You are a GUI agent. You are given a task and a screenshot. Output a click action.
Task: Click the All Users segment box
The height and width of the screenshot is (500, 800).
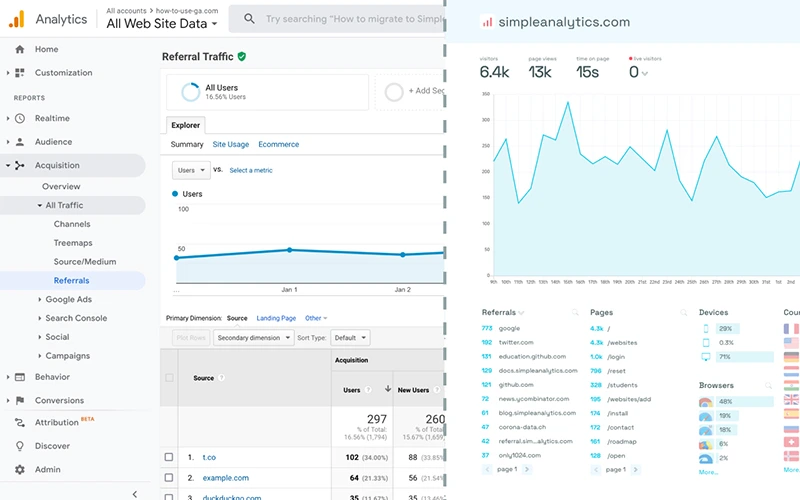[x=267, y=92]
